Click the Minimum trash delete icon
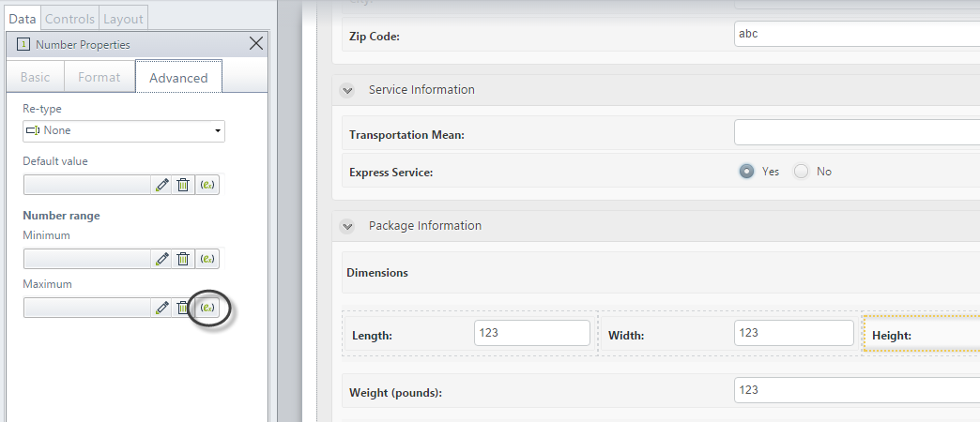This screenshot has width=980, height=422. [x=183, y=259]
